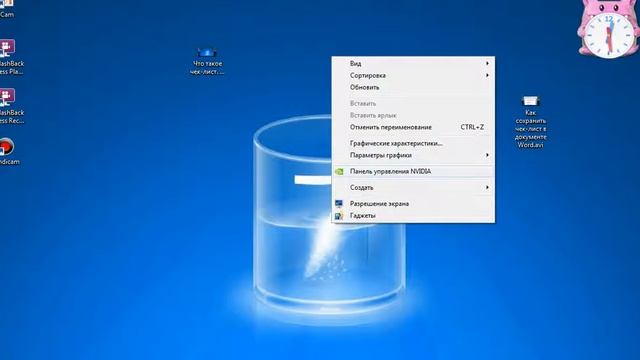
Task: Expand the arrow next to 'Параметры графики'
Action: tap(487, 156)
